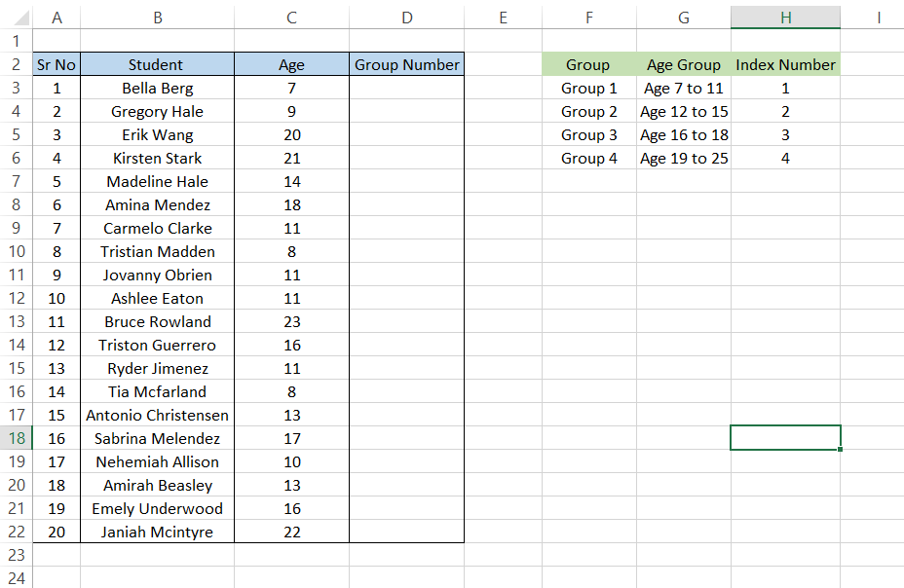The width and height of the screenshot is (904, 588).
Task: Select row 18 header
Action: click(16, 438)
